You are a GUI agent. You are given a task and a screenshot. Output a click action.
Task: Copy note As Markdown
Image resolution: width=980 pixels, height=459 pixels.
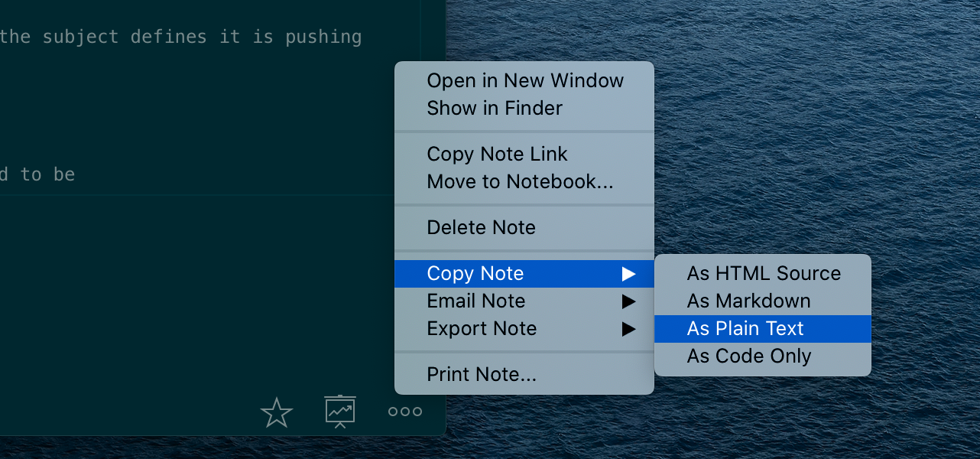coord(748,301)
